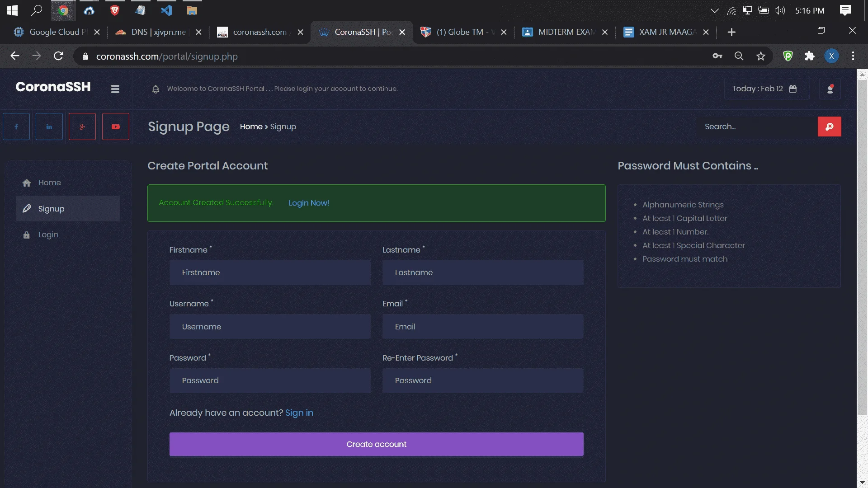The image size is (868, 488).
Task: Focus the Username input field
Action: tap(270, 327)
